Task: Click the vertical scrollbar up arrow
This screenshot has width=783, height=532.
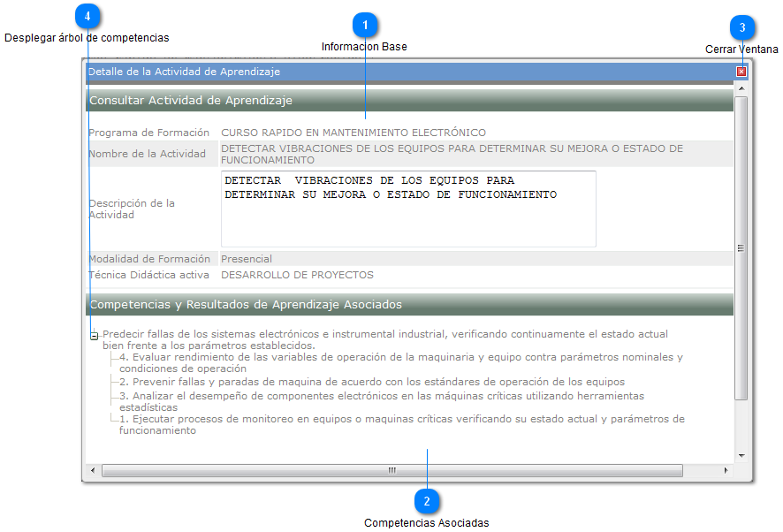Action: click(741, 88)
